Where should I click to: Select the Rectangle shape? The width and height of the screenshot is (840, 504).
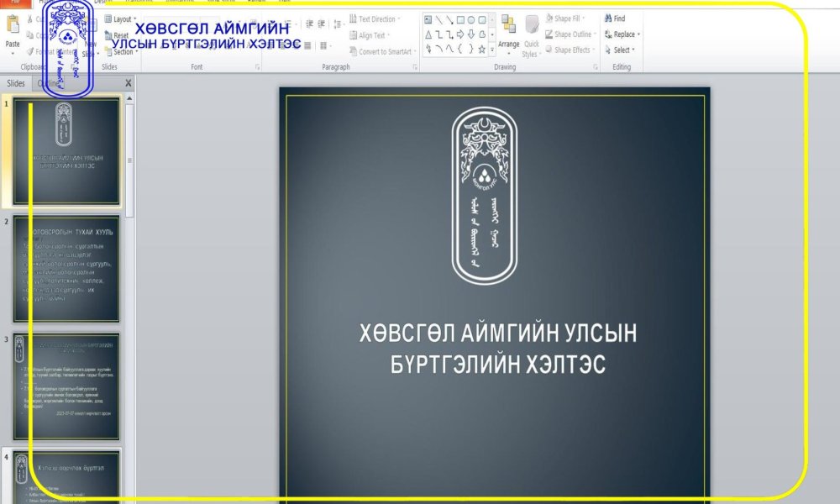pyautogui.click(x=460, y=20)
